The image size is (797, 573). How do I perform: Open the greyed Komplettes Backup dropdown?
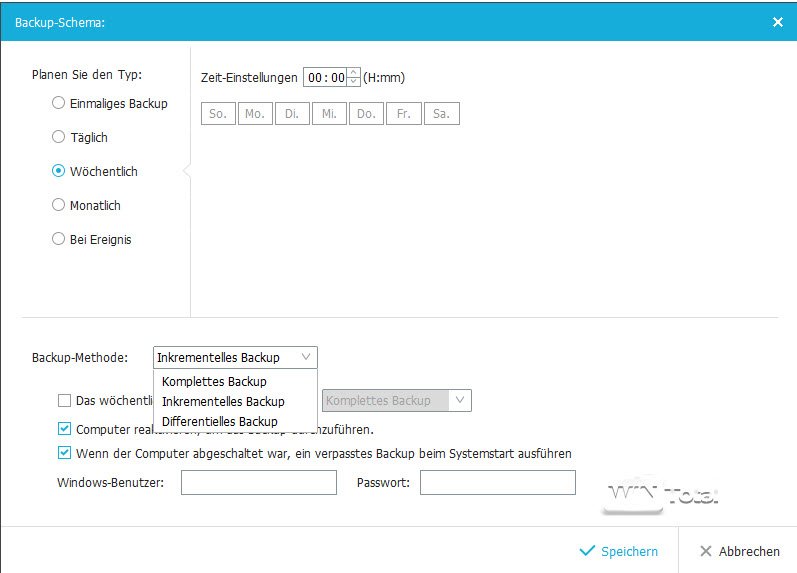395,400
